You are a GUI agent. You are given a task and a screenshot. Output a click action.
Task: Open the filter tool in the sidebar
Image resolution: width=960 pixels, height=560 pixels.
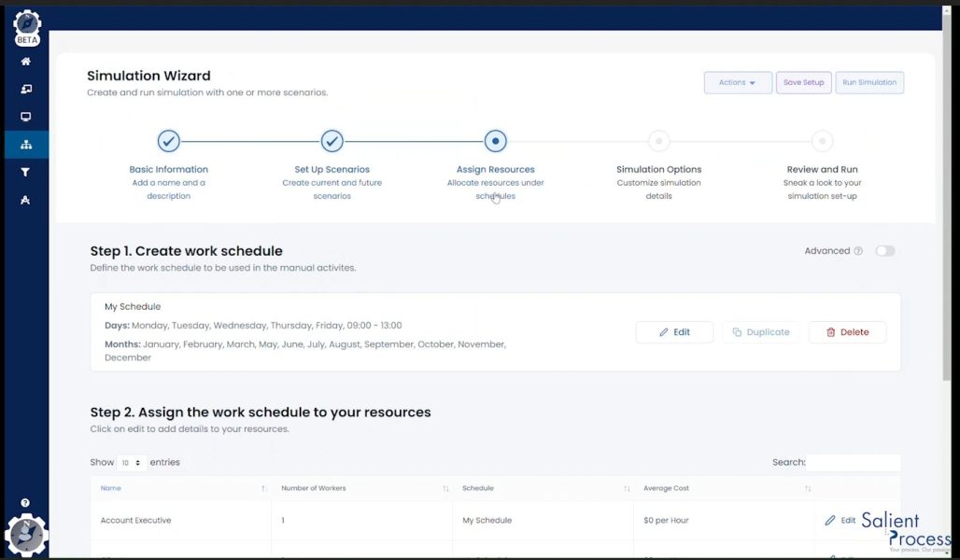[25, 172]
